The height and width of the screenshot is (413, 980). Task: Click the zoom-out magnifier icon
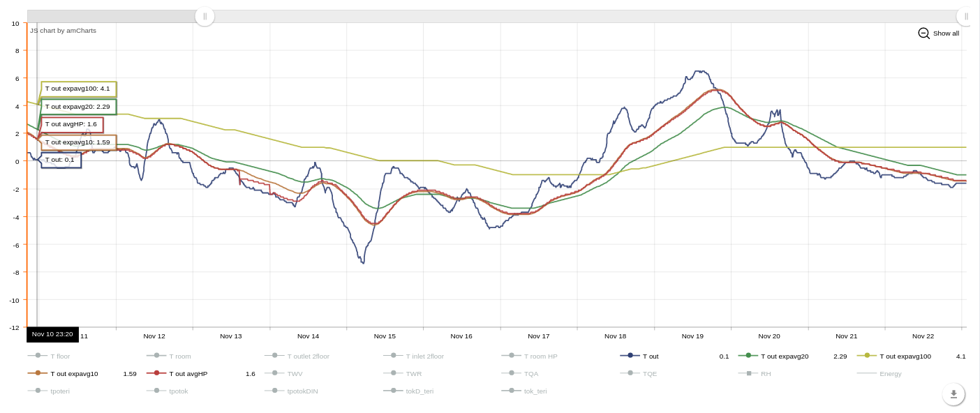pyautogui.click(x=923, y=33)
